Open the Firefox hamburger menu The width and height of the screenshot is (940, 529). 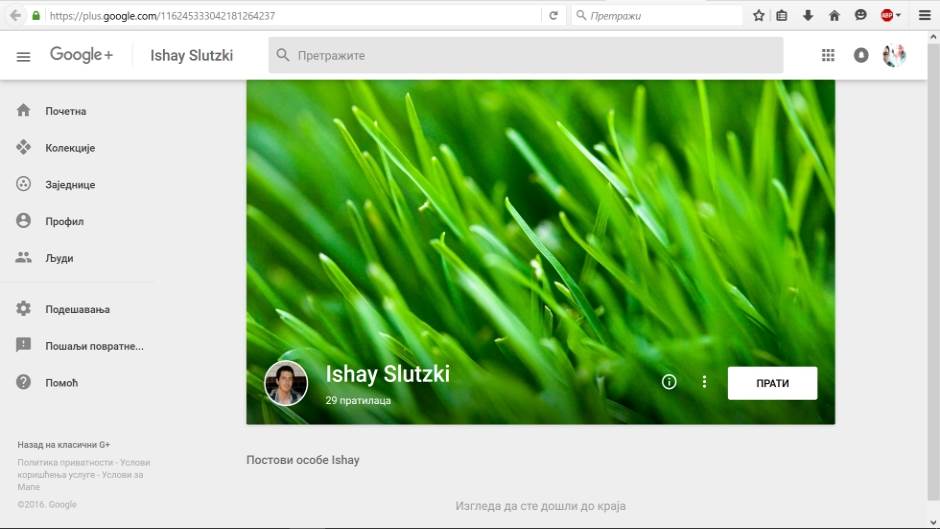pyautogui.click(x=924, y=16)
